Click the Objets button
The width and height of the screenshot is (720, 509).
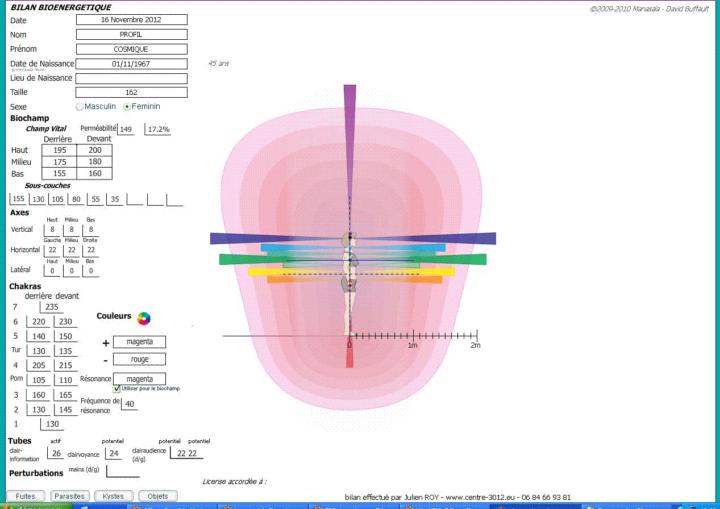158,496
